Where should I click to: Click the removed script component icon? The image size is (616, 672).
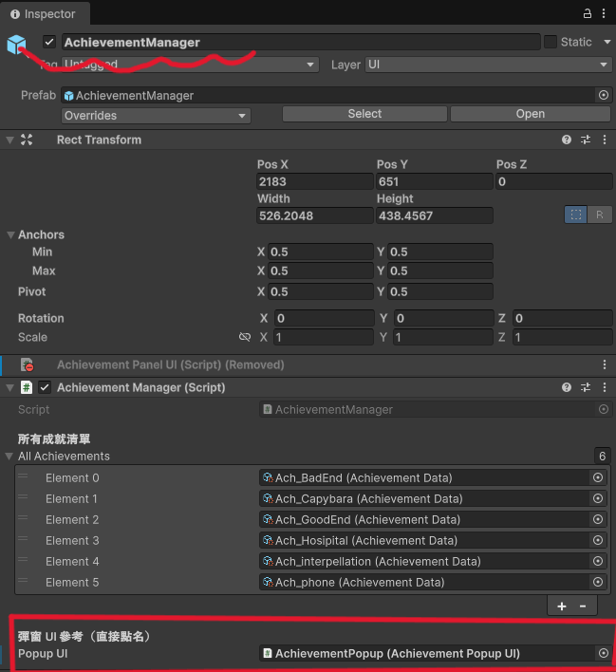27,364
